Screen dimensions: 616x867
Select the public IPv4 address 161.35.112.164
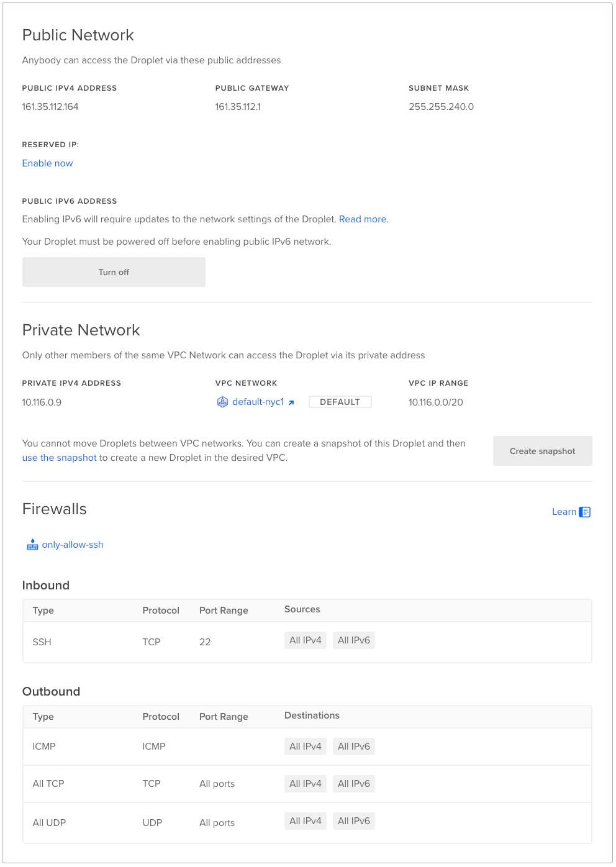[50, 107]
